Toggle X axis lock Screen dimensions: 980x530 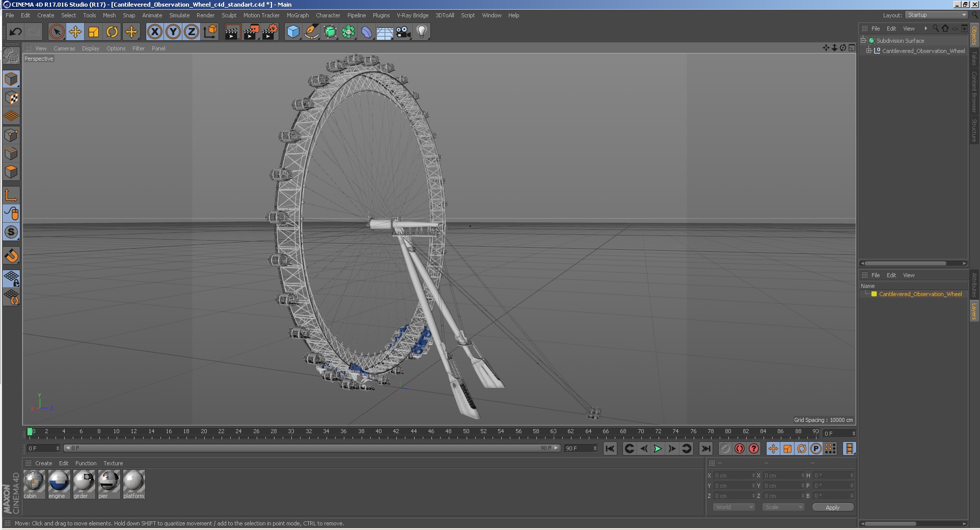click(155, 32)
